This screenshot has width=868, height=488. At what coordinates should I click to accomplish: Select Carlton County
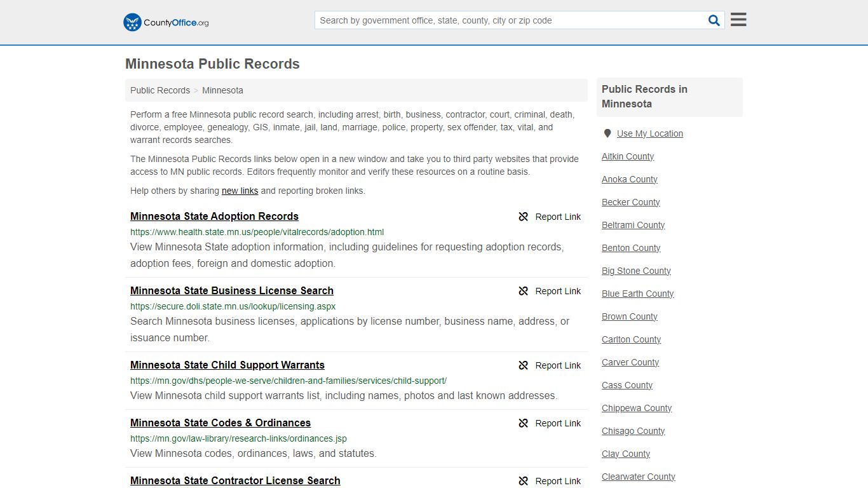tap(632, 339)
